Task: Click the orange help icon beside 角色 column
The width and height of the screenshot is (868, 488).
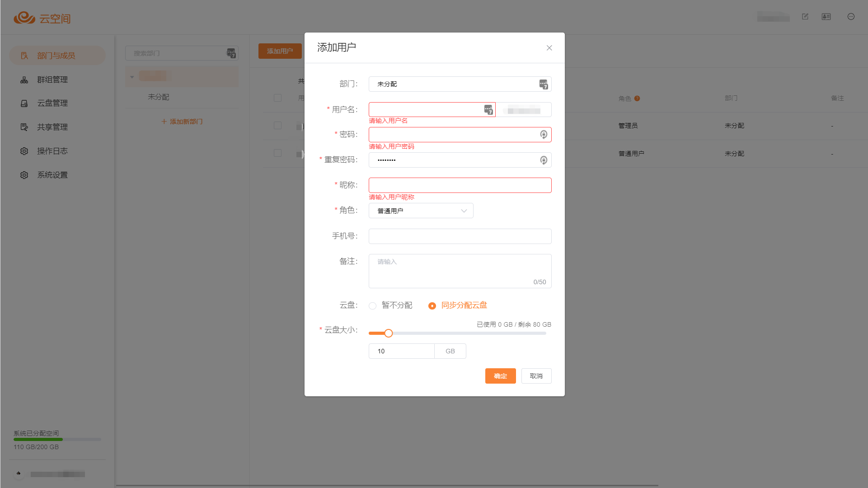Action: point(637,99)
